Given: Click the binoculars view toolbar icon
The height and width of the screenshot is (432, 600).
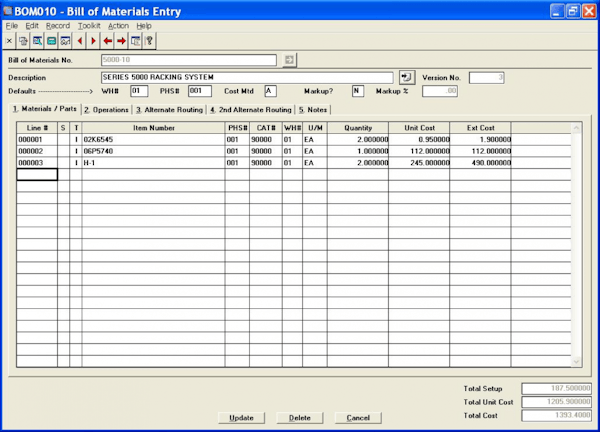Looking at the screenshot, I should (x=65, y=41).
